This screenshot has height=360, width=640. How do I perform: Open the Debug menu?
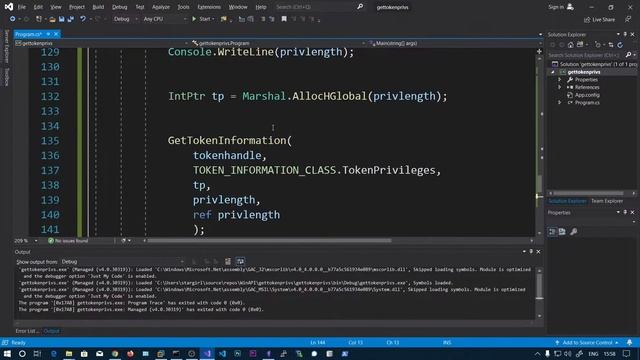coord(120,7)
